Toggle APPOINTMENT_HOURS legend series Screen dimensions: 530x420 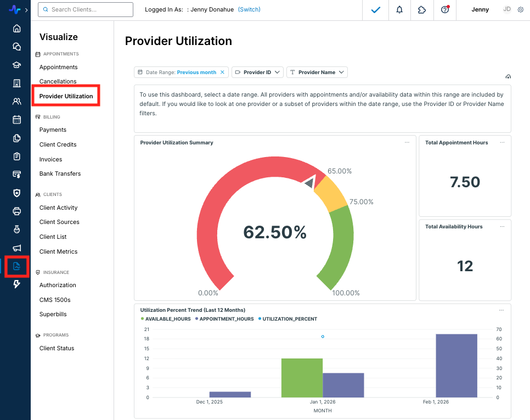coord(227,319)
